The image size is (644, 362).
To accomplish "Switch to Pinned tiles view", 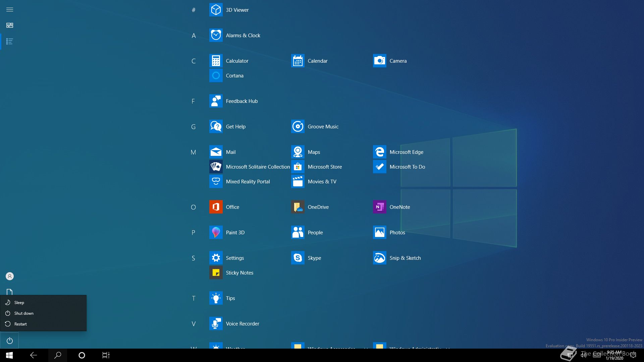I will click(10, 25).
